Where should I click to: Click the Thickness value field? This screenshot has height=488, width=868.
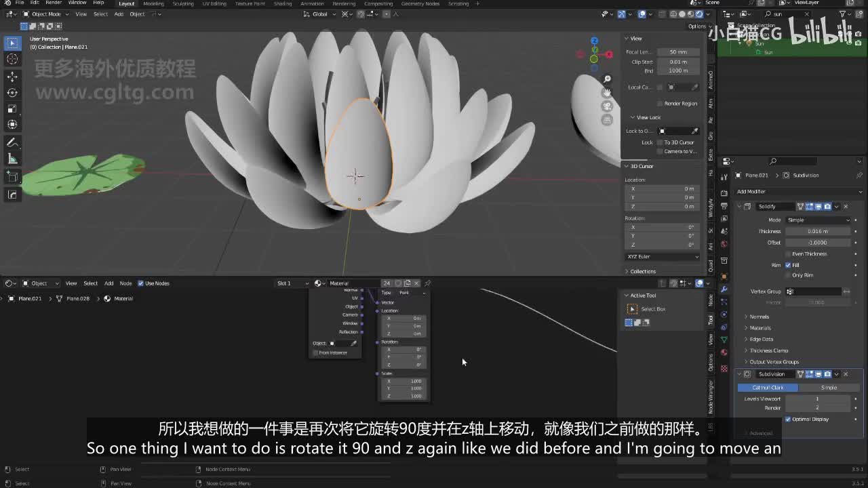(x=818, y=231)
